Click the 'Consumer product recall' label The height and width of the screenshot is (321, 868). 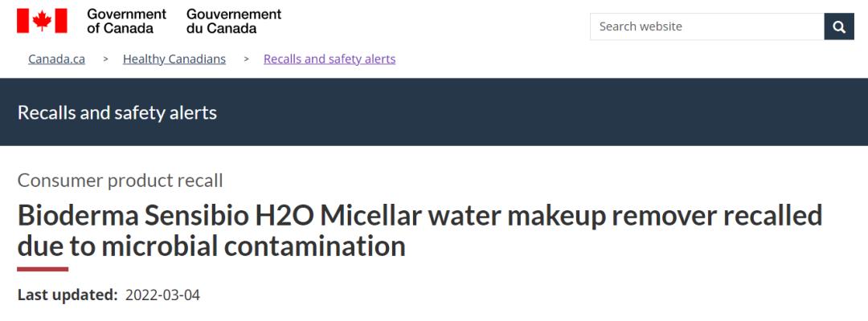(121, 181)
